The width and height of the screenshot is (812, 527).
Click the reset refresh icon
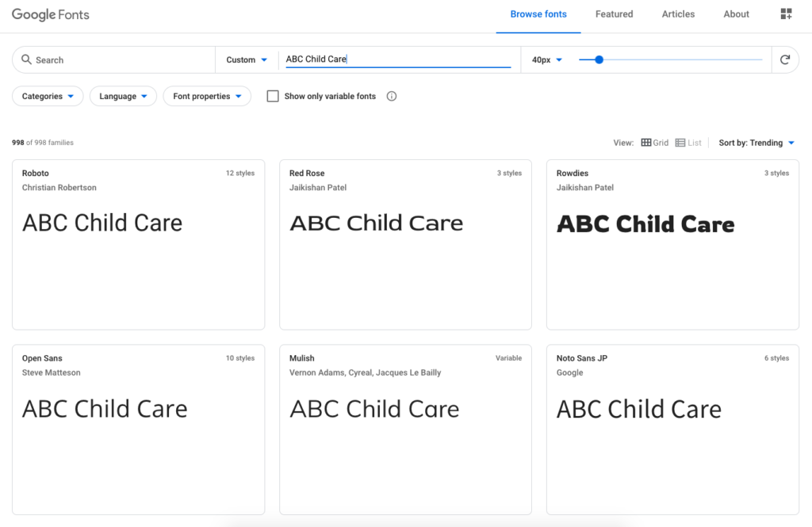(785, 59)
